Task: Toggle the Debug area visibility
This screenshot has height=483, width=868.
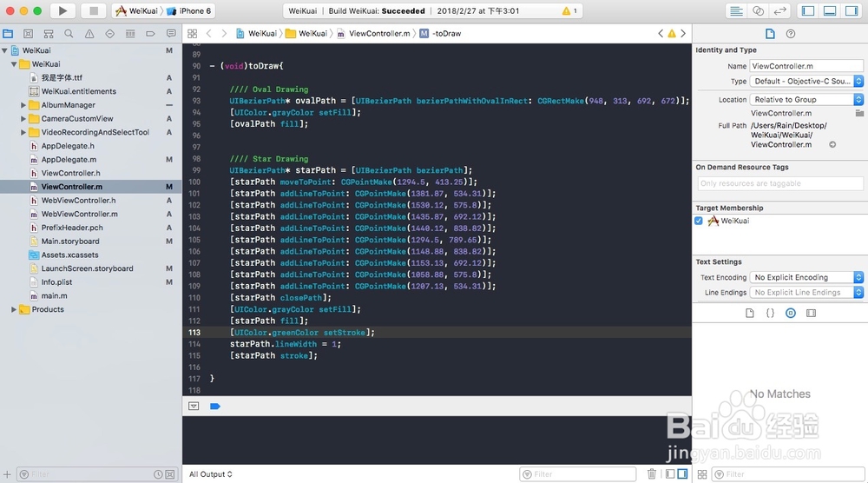Action: click(830, 10)
